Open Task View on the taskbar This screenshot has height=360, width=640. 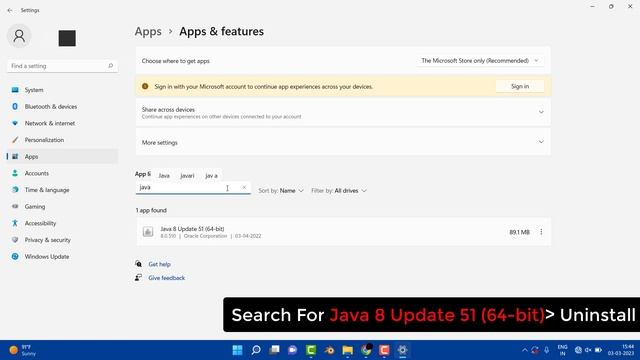click(274, 350)
